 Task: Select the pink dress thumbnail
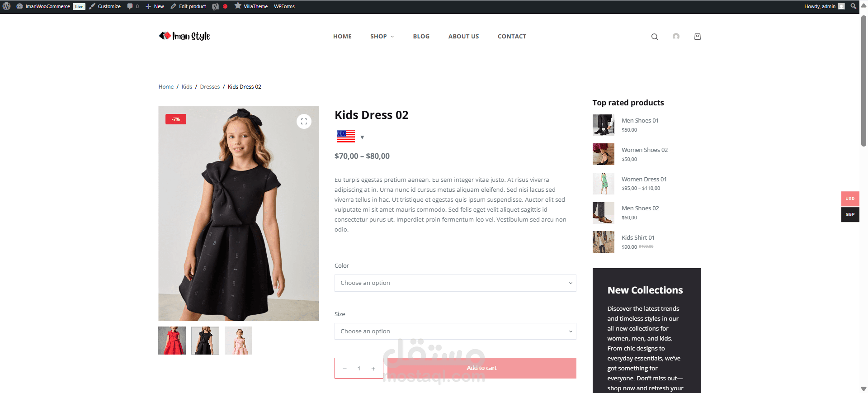click(x=238, y=341)
